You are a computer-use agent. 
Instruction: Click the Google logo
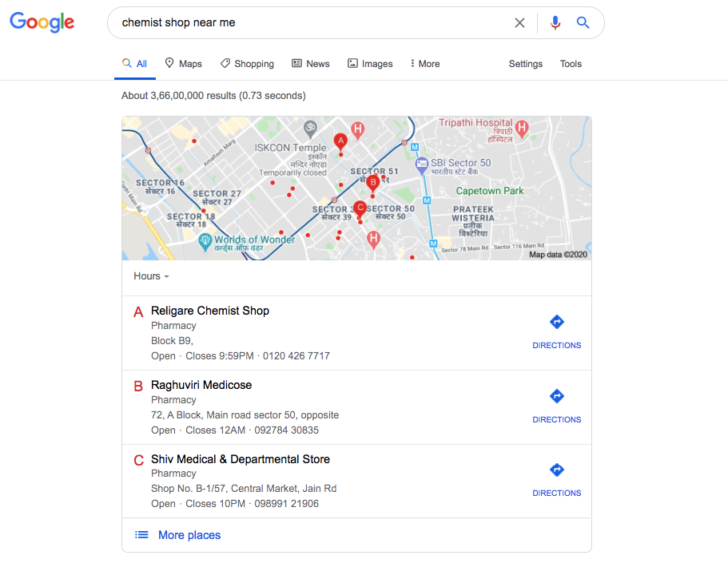[42, 22]
